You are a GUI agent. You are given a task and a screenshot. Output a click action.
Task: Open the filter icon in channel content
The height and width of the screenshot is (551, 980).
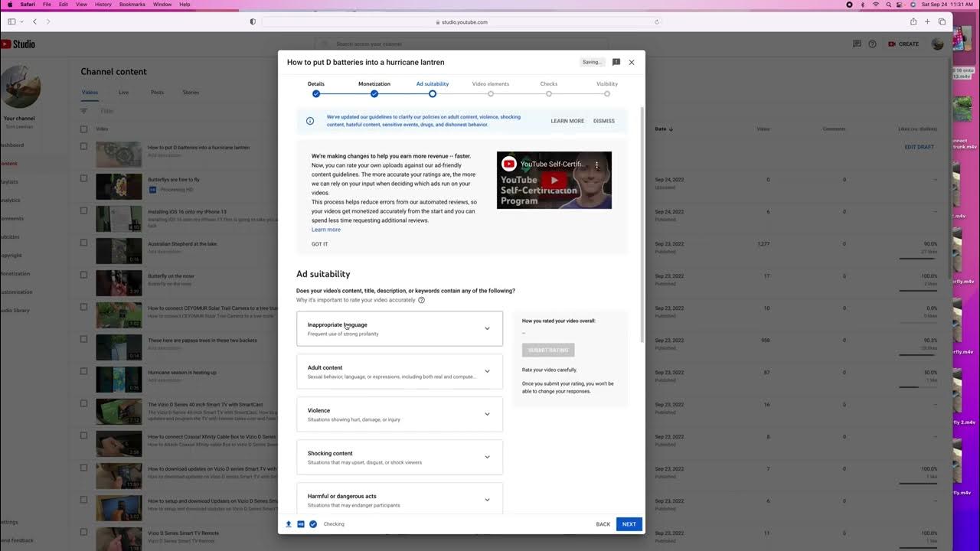84,111
